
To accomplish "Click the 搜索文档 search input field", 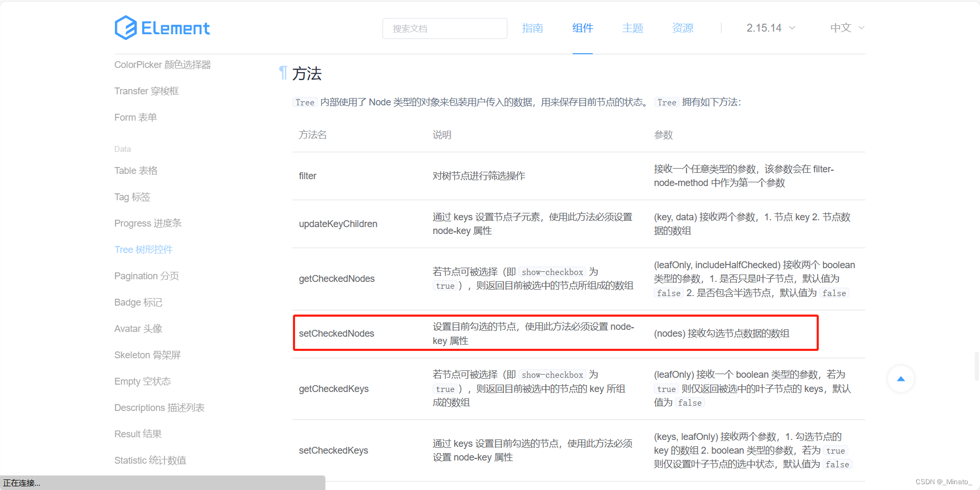I will [x=444, y=28].
